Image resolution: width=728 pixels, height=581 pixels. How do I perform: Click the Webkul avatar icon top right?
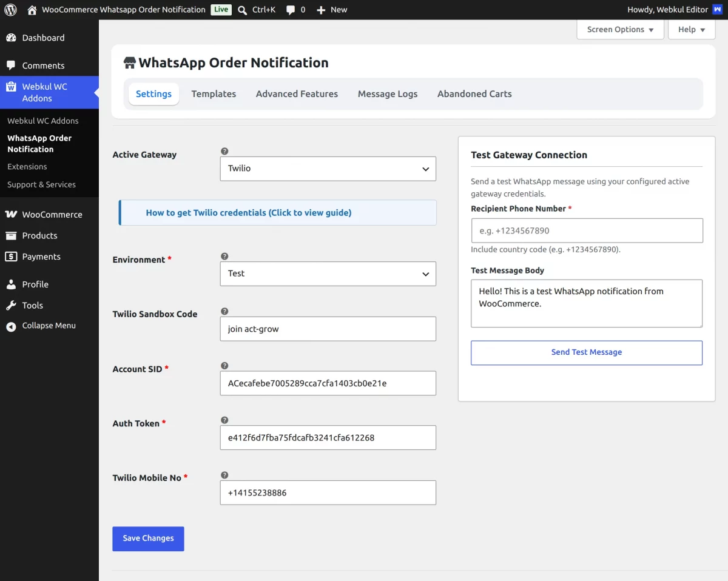[x=718, y=10]
